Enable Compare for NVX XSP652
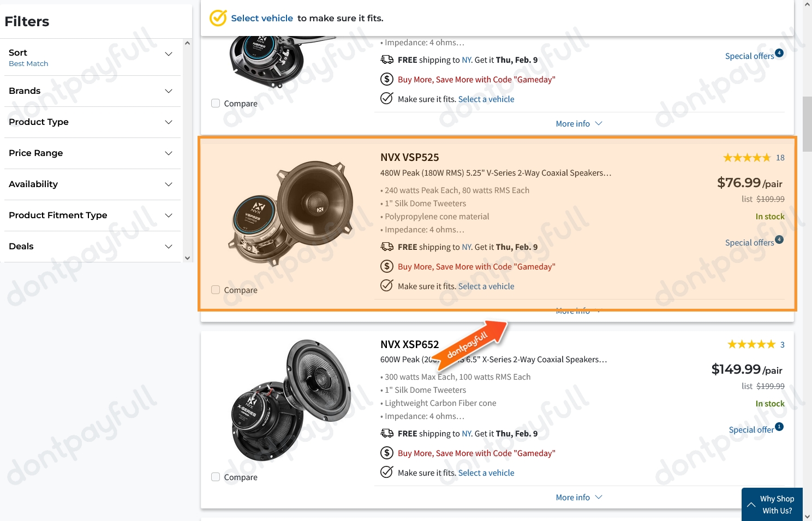 point(216,476)
